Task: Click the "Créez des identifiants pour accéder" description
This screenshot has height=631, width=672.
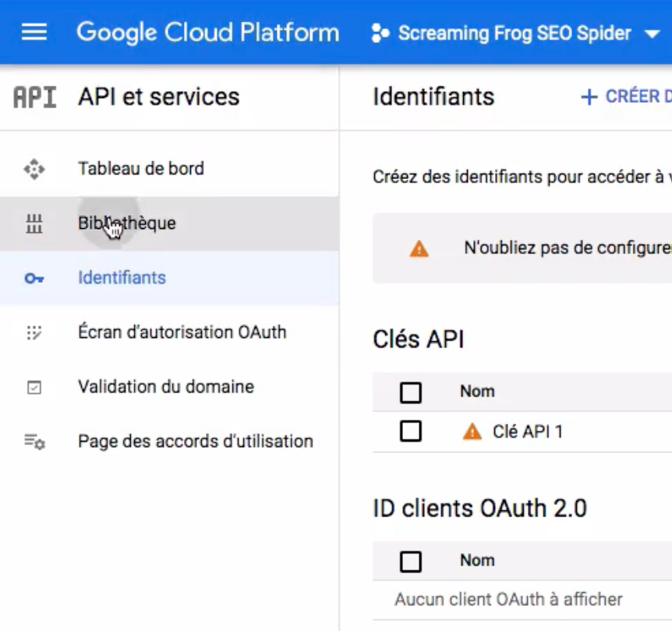Action: (522, 177)
